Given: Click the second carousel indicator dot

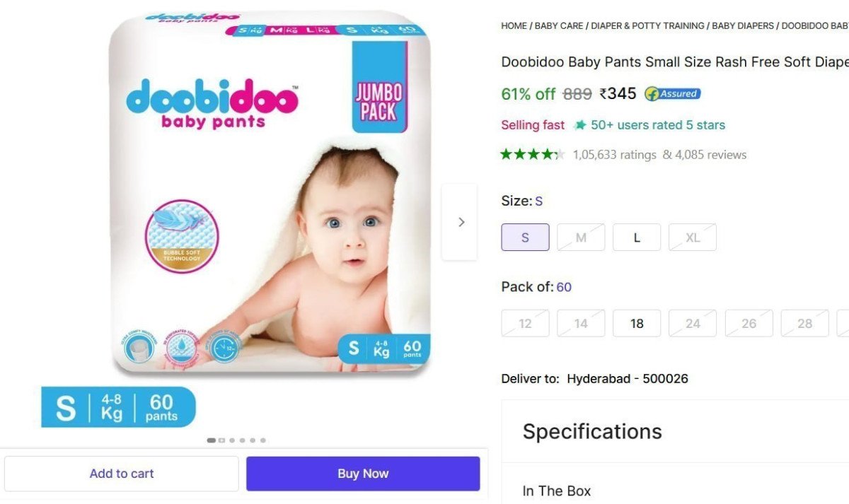Looking at the screenshot, I should 221,440.
